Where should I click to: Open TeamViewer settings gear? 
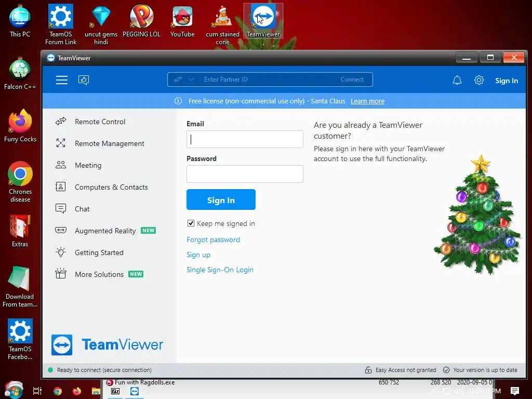[478, 81]
